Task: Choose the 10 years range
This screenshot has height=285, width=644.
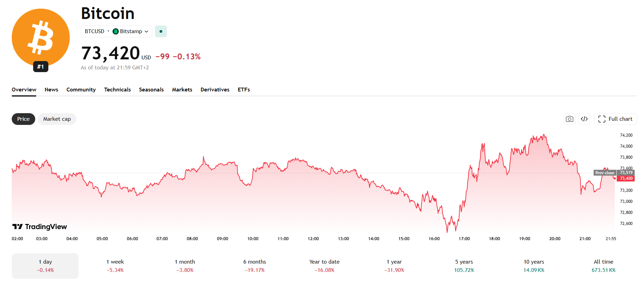Action: (x=534, y=266)
